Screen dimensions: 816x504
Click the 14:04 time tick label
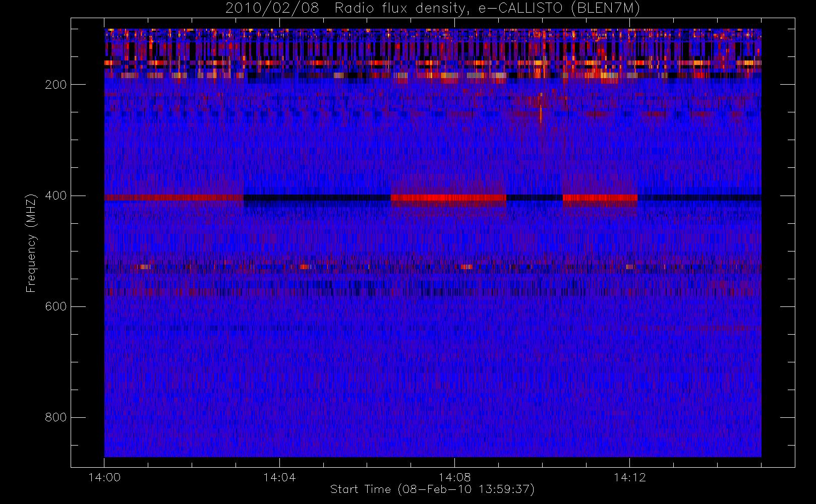279,477
